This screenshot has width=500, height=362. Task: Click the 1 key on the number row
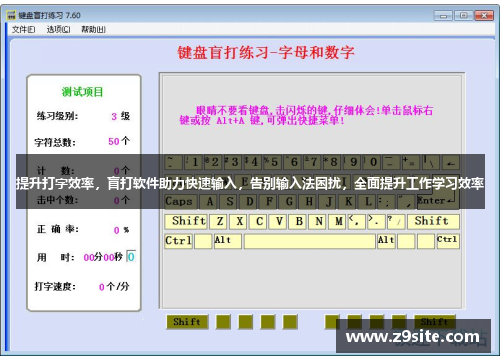(193, 162)
